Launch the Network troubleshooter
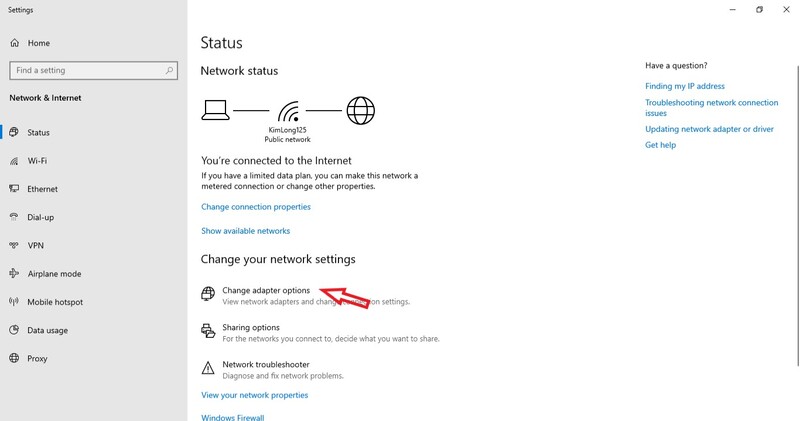Image resolution: width=800 pixels, height=421 pixels. click(265, 364)
